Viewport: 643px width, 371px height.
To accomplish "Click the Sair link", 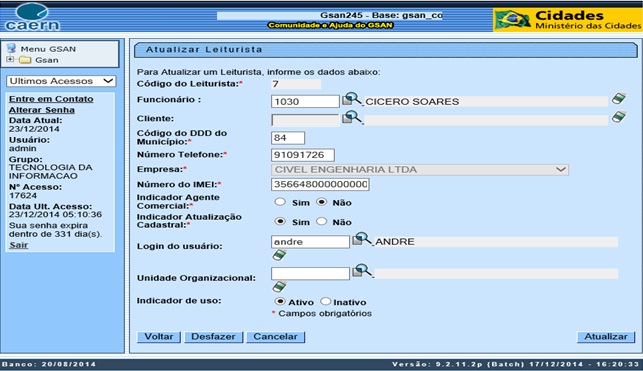I will click(18, 245).
